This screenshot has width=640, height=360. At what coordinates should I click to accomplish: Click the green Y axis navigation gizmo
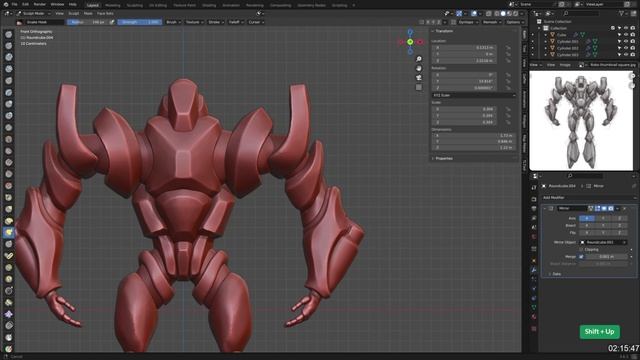pyautogui.click(x=410, y=42)
